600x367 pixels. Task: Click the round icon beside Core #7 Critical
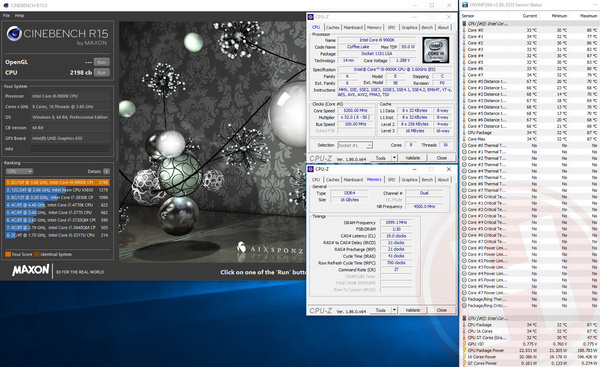[465, 242]
